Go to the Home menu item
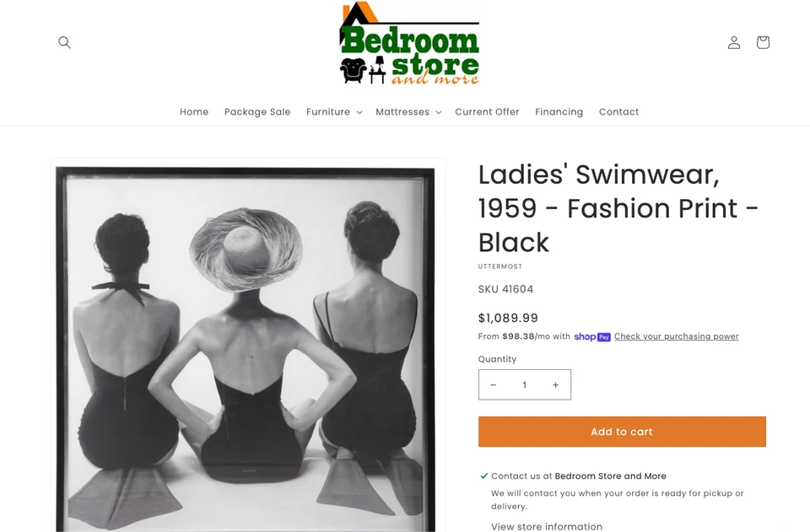Image resolution: width=810 pixels, height=532 pixels. (194, 112)
